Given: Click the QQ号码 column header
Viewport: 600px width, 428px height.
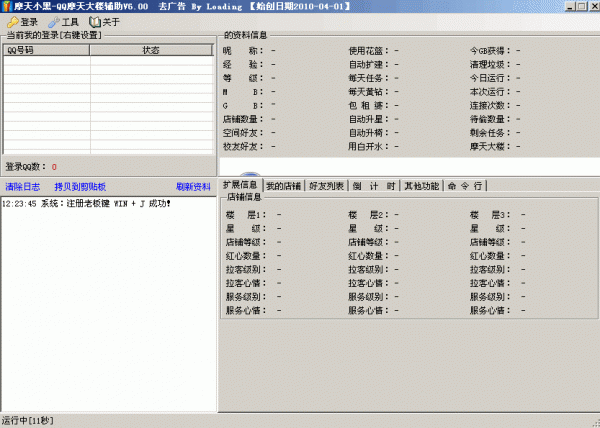Looking at the screenshot, I should pos(46,50).
